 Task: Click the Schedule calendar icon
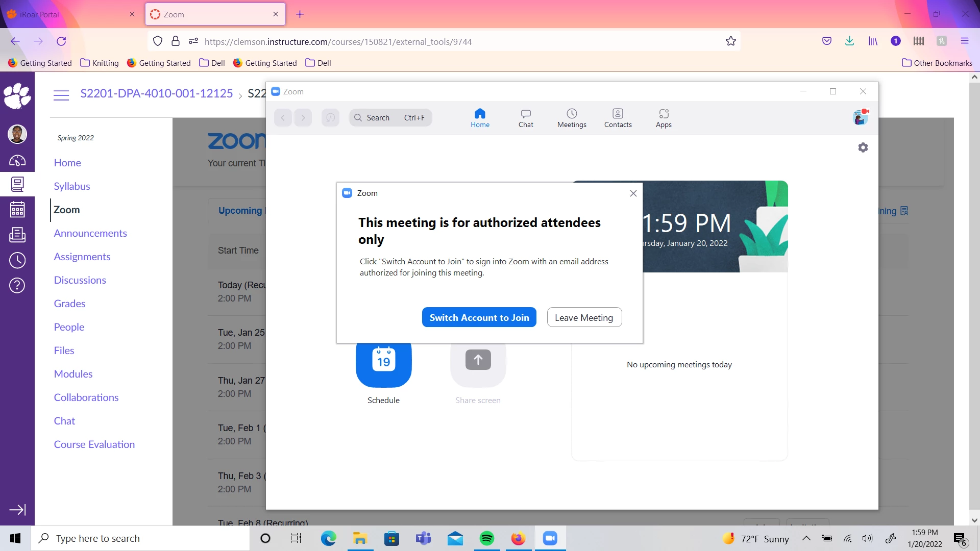click(x=383, y=361)
